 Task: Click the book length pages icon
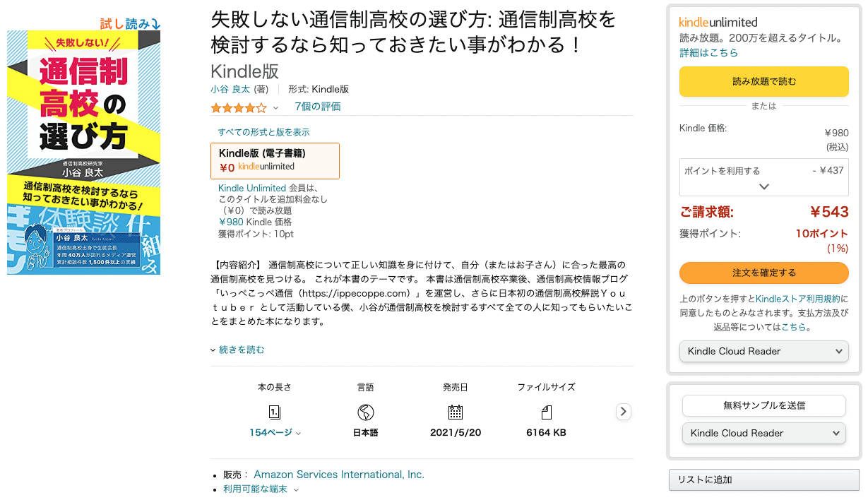click(275, 412)
